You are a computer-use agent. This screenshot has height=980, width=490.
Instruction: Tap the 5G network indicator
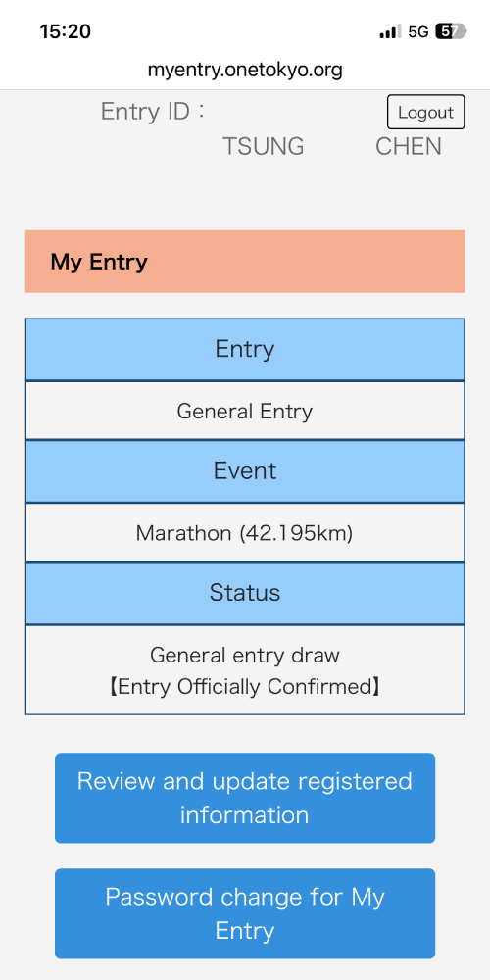[x=418, y=32]
